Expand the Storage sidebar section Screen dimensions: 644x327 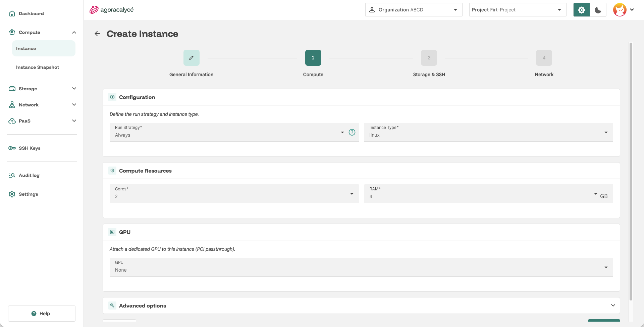(x=74, y=89)
